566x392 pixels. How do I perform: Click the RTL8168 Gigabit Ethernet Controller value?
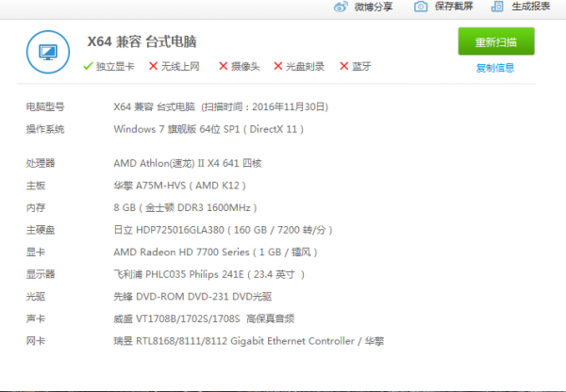pyautogui.click(x=249, y=341)
